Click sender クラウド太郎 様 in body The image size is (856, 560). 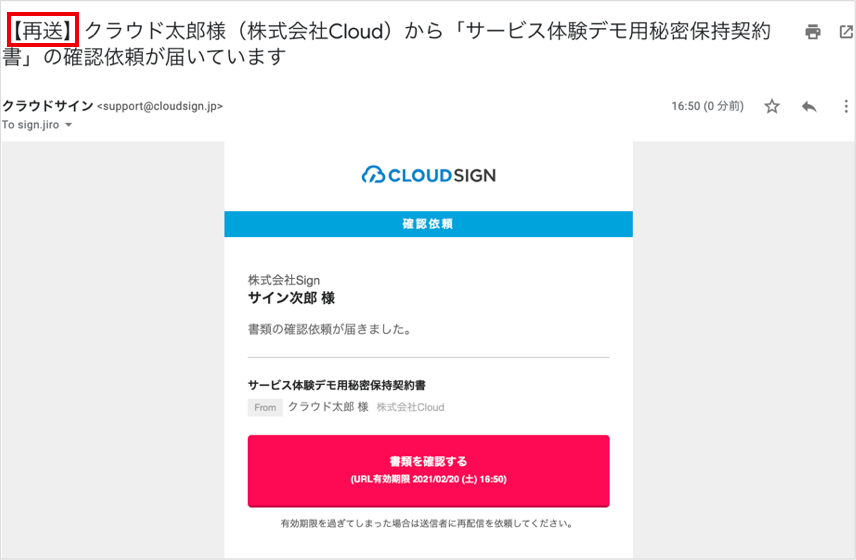(x=328, y=407)
